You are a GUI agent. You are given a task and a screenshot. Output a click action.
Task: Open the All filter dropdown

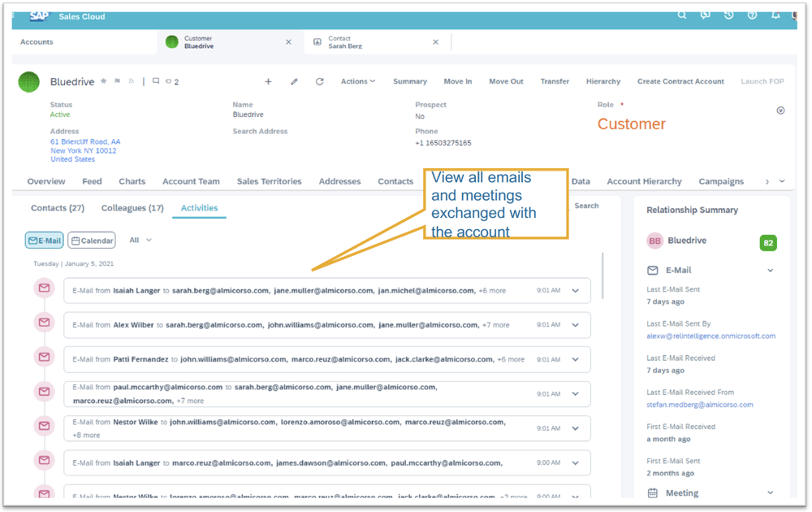140,240
